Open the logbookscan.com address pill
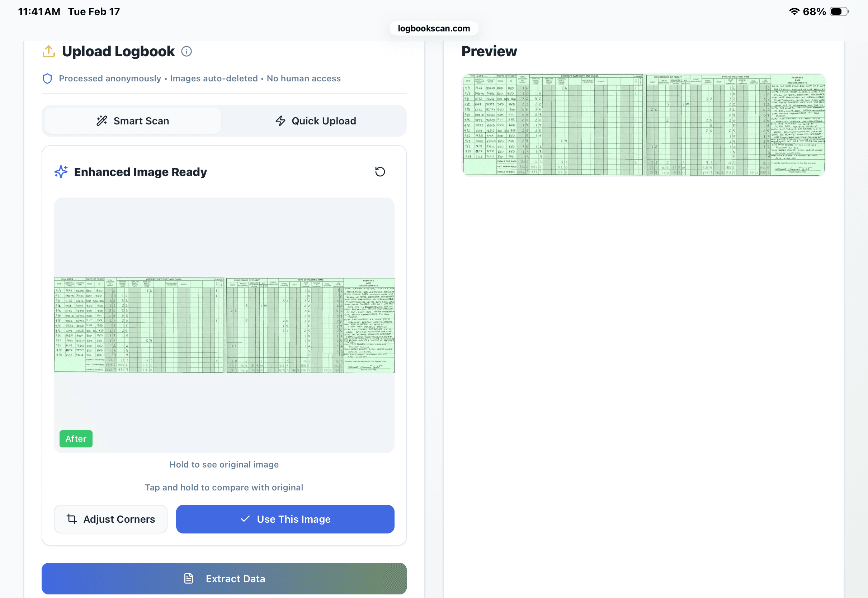868x598 pixels. (434, 28)
